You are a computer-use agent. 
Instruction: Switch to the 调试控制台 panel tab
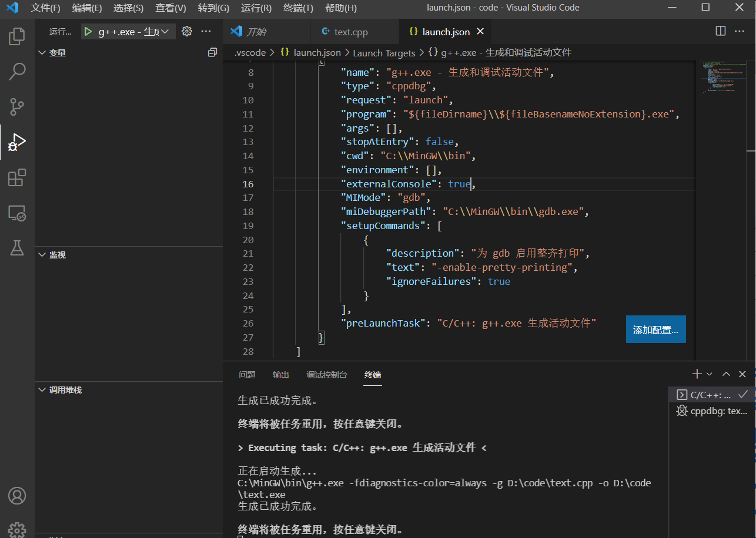[x=327, y=374]
